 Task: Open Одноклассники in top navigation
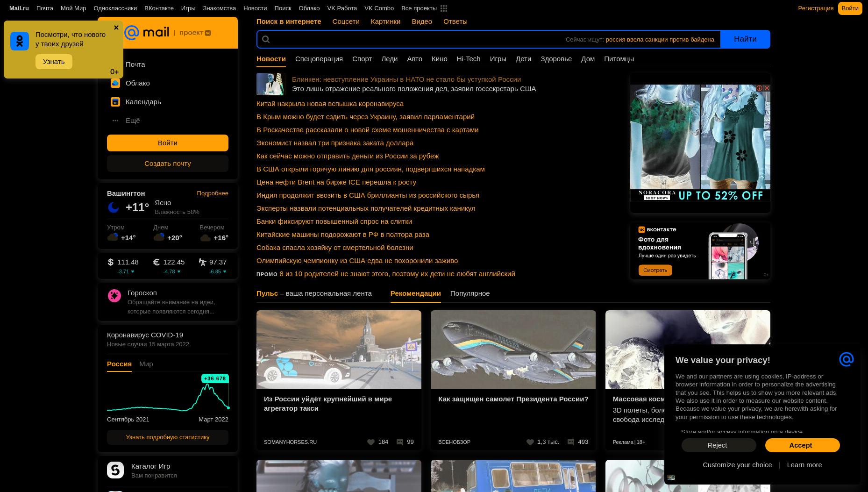[x=115, y=8]
